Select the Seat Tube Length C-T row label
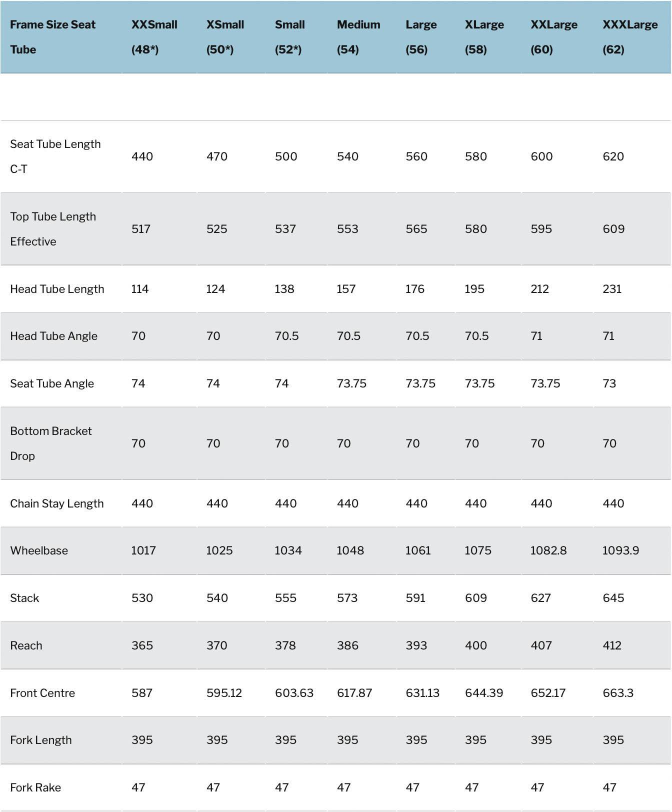The image size is (672, 812). coord(55,156)
